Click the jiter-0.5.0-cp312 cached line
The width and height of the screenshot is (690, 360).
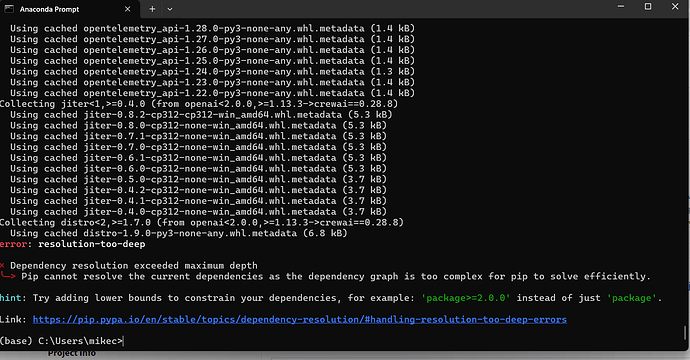[x=198, y=180]
